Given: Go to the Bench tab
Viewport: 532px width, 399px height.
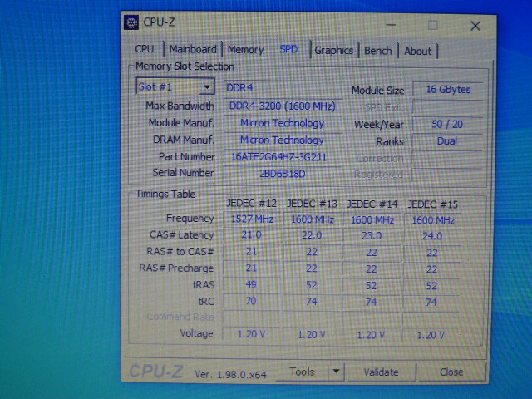Looking at the screenshot, I should click(x=378, y=51).
